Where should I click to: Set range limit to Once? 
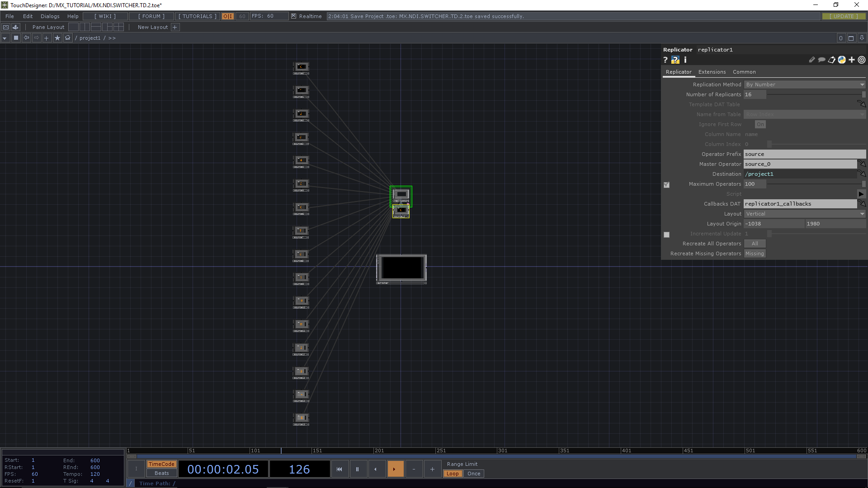point(474,474)
